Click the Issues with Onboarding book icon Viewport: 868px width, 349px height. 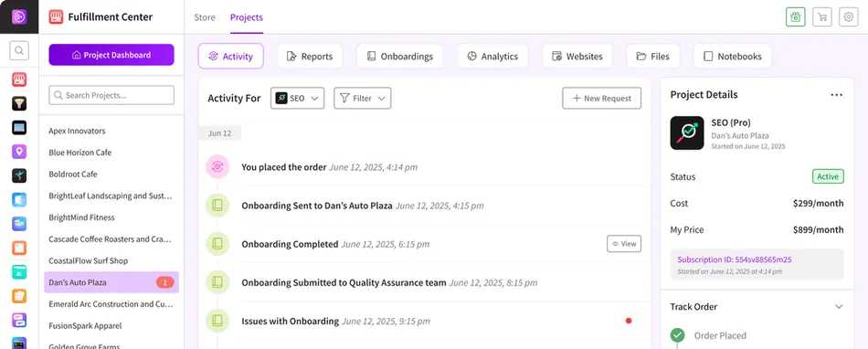tap(217, 321)
